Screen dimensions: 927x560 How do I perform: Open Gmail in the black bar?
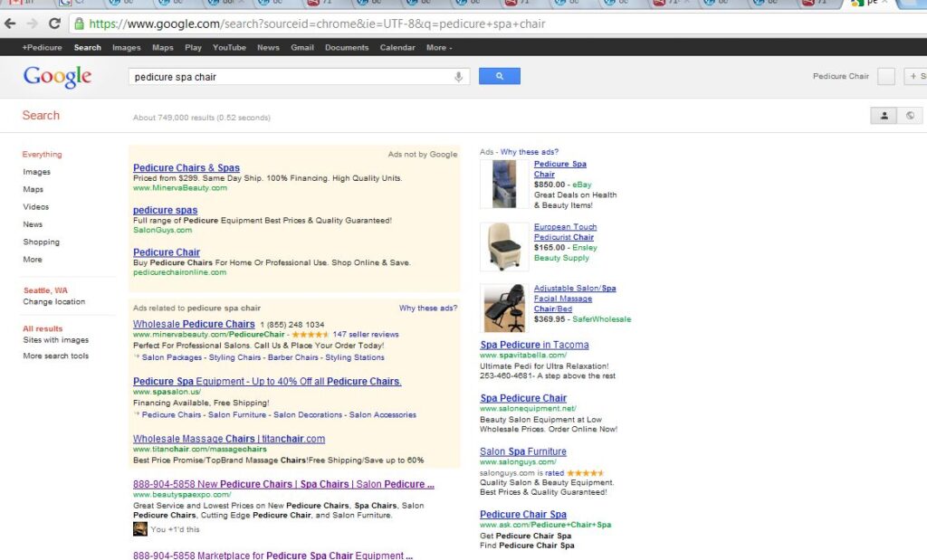tap(302, 47)
